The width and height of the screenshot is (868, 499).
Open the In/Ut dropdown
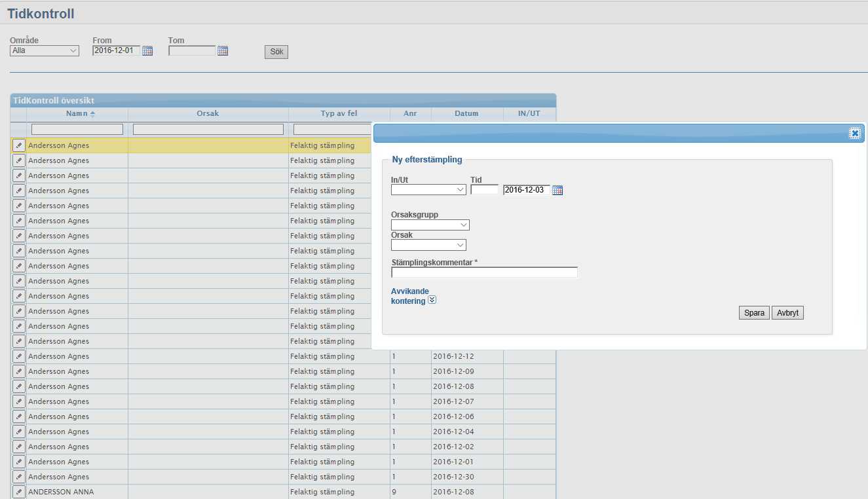[x=428, y=190]
